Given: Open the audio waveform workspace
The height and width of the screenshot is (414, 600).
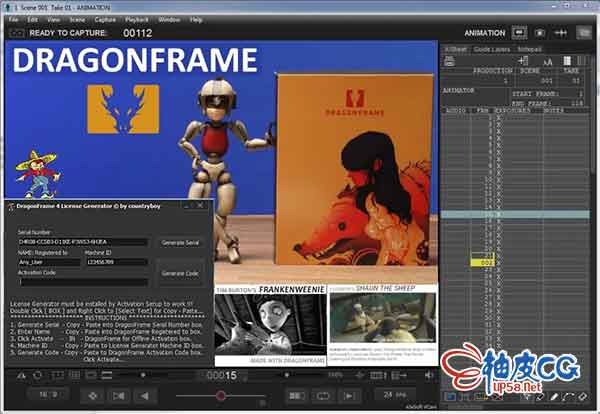Looking at the screenshot, I should tap(561, 33).
